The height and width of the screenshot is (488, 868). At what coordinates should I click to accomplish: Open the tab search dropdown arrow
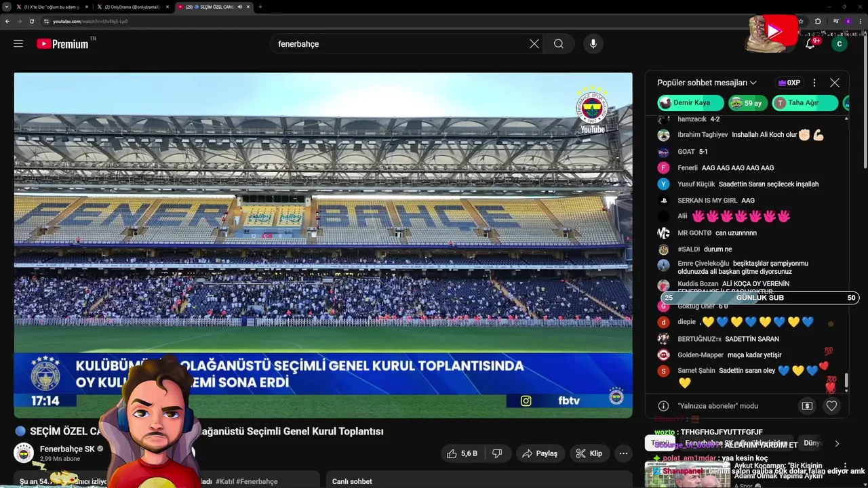coord(6,7)
